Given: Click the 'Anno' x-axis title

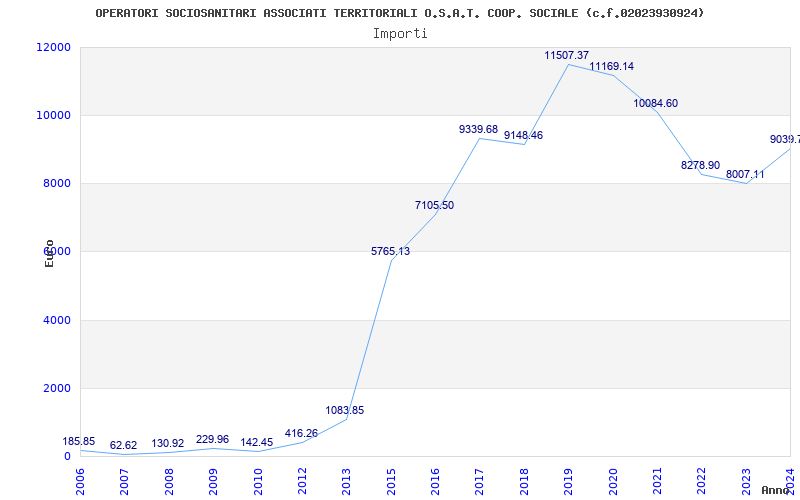Looking at the screenshot, I should [774, 490].
